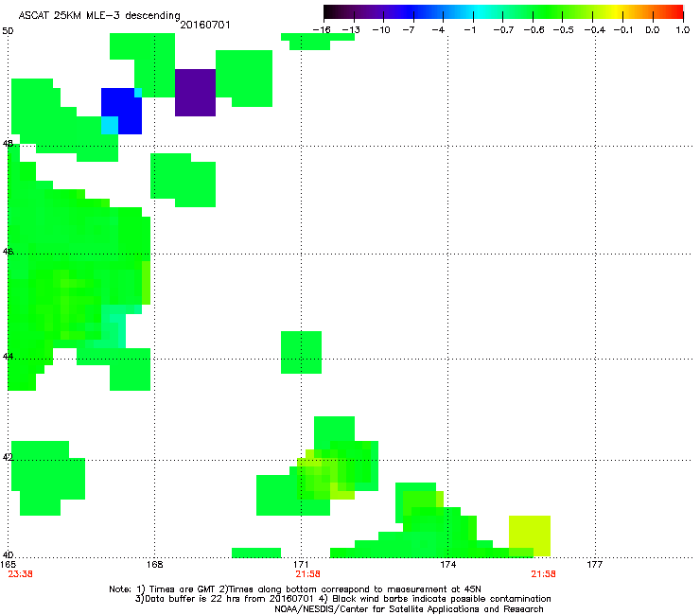Click the -0.1 color bar label
This screenshot has height=615, width=700.
pyautogui.click(x=622, y=30)
